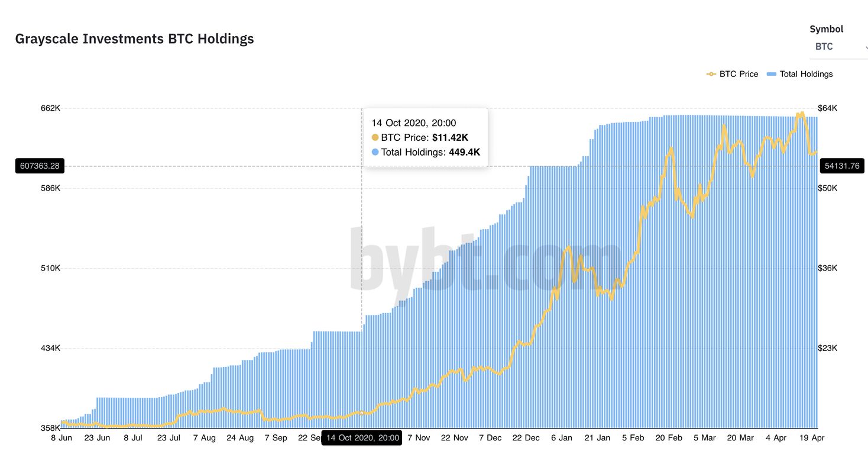This screenshot has height=464, width=868.
Task: Click the blue Total Holdings dot in tooltip
Action: 375,152
